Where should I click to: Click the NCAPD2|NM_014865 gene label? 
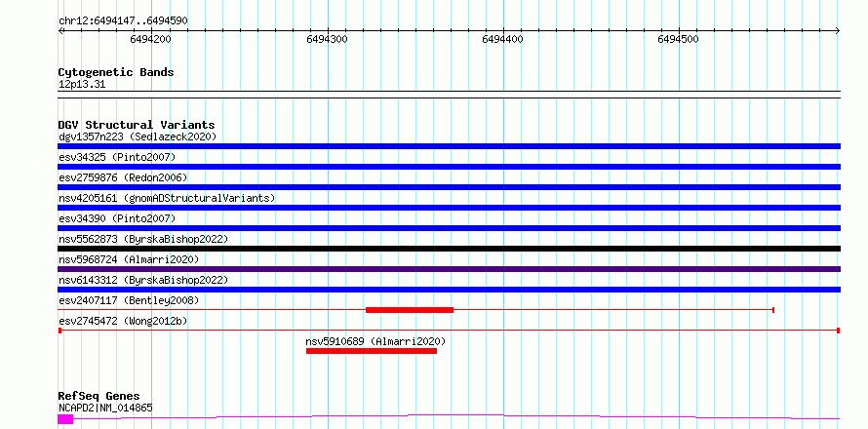(105, 409)
